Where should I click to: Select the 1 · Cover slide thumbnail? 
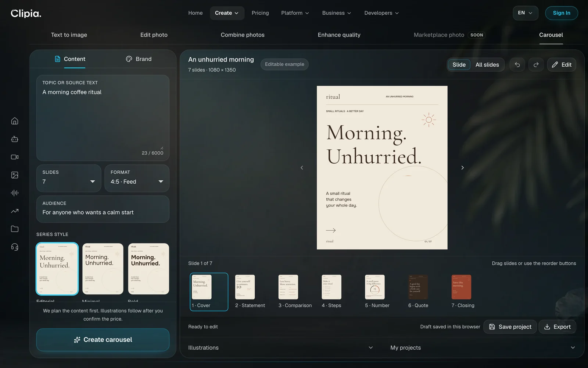[x=209, y=292]
